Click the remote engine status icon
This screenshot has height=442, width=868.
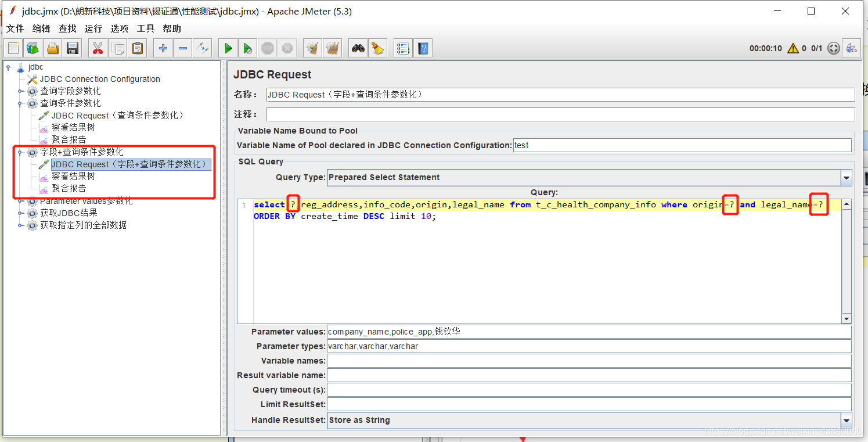[x=834, y=48]
